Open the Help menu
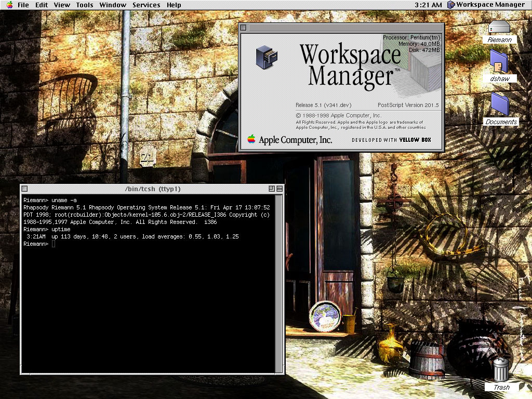This screenshot has height=399, width=532. click(174, 5)
